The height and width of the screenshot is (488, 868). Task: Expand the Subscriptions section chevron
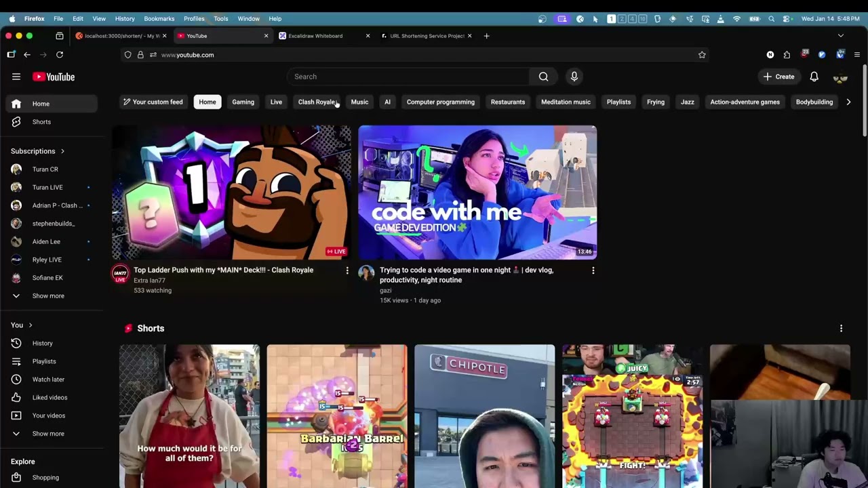[x=62, y=151]
